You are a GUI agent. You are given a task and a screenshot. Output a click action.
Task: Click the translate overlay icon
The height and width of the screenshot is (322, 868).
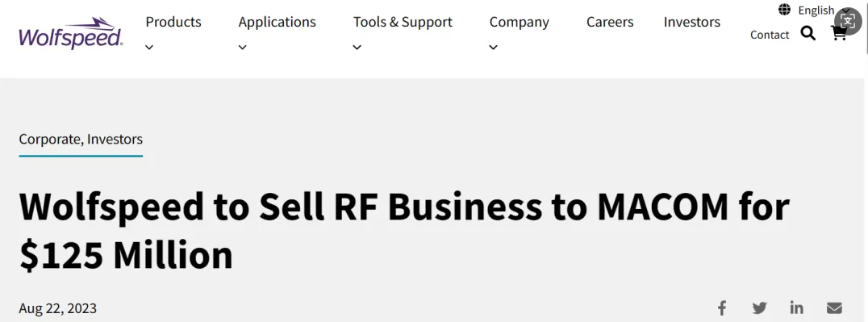pyautogui.click(x=848, y=21)
